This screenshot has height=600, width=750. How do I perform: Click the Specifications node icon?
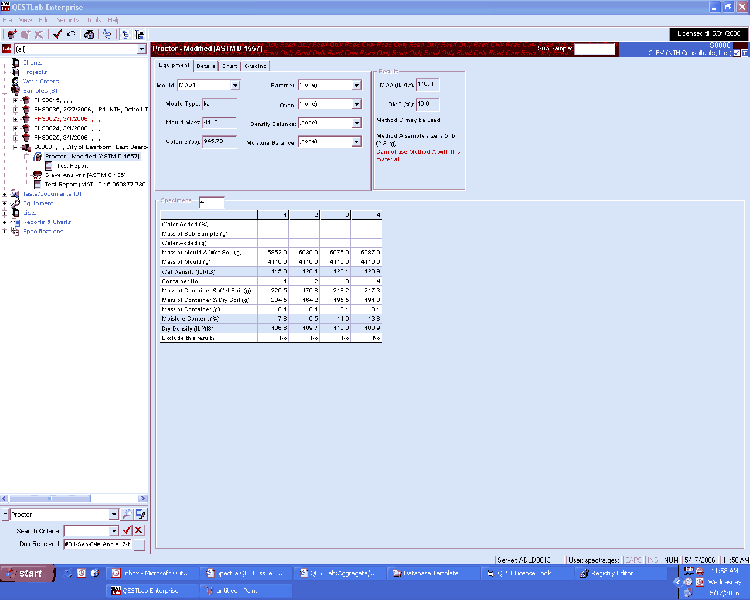[x=16, y=231]
